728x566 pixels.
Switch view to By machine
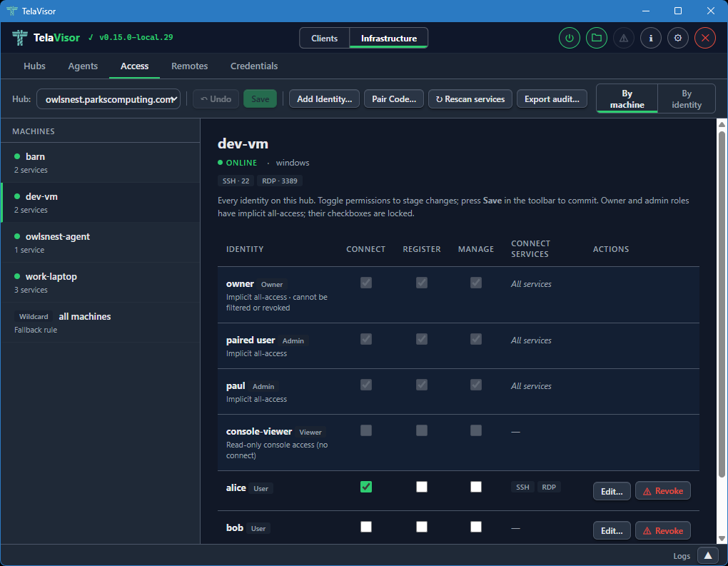click(627, 99)
